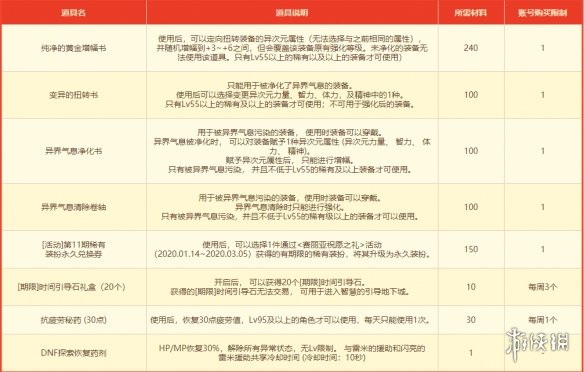Click the 150 material cost cell
Screen dimensions: 584x372
click(x=471, y=249)
